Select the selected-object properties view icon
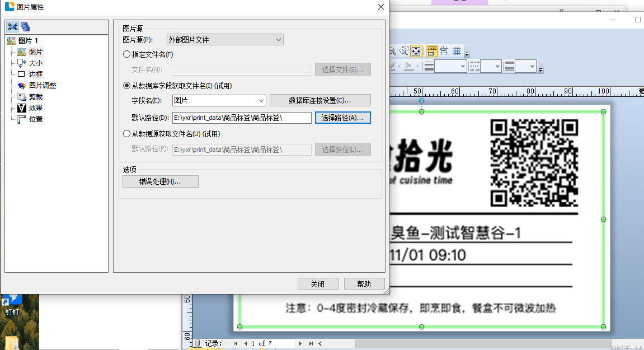The image size is (644, 350). pyautogui.click(x=13, y=27)
